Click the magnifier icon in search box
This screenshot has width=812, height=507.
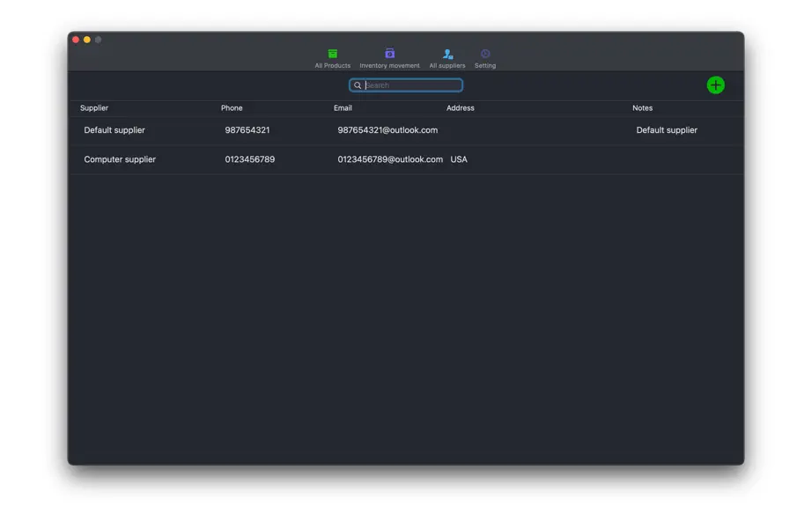click(x=358, y=85)
